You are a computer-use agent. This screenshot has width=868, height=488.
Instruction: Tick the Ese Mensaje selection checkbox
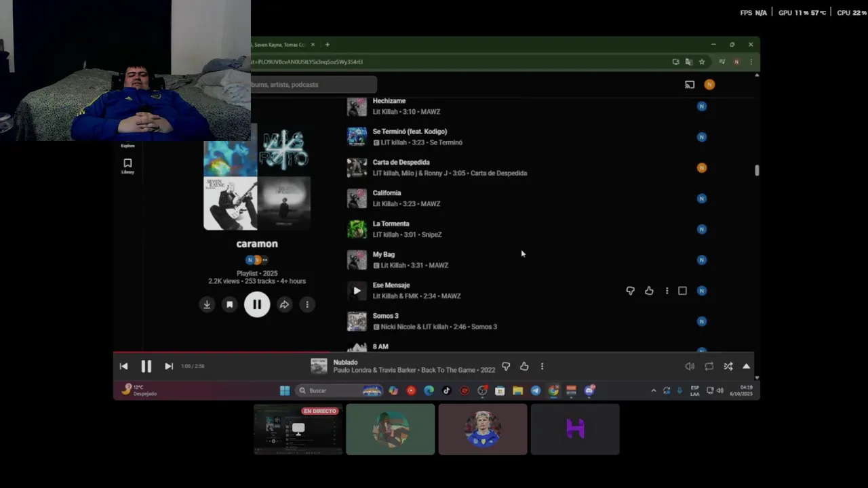tap(683, 291)
